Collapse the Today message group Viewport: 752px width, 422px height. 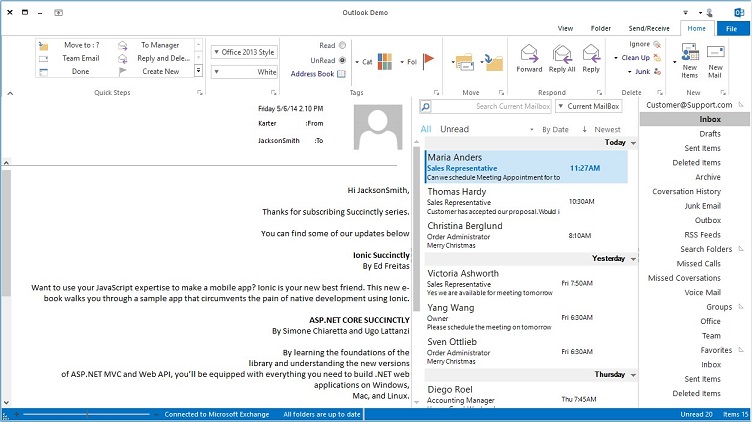pos(633,143)
